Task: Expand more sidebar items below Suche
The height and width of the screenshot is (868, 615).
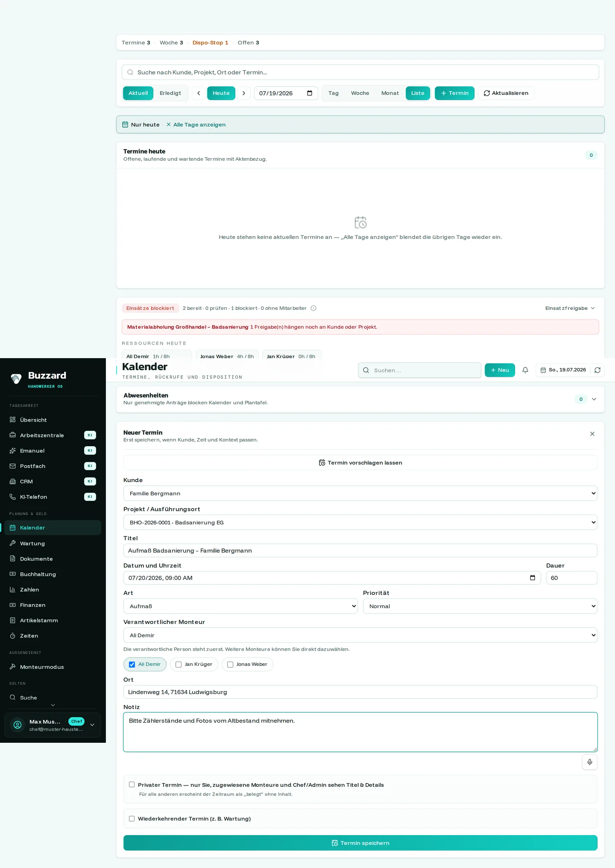Action: click(x=53, y=705)
